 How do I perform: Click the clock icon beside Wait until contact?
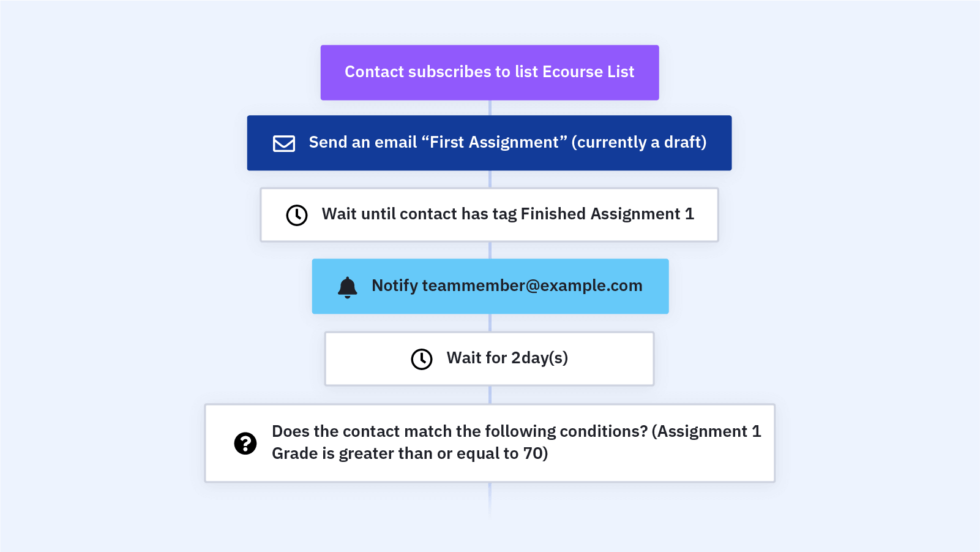(297, 215)
